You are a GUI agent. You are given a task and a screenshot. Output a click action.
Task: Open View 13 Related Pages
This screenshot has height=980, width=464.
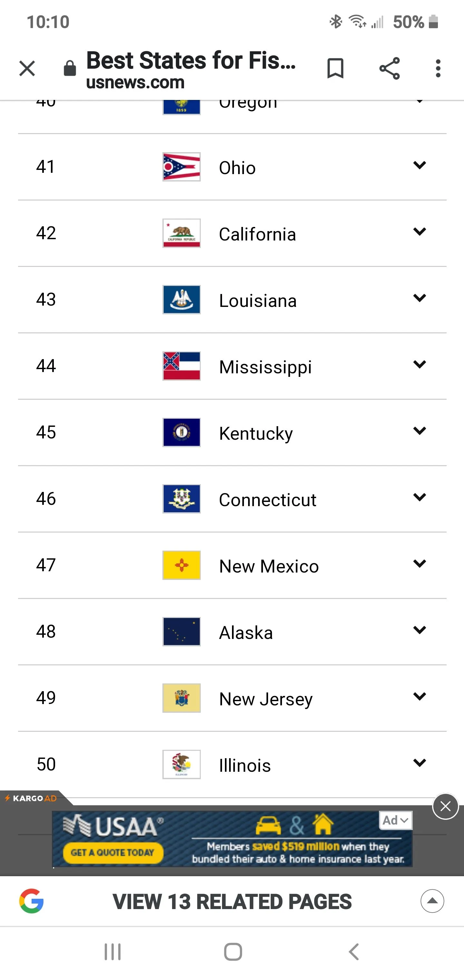[x=232, y=902]
